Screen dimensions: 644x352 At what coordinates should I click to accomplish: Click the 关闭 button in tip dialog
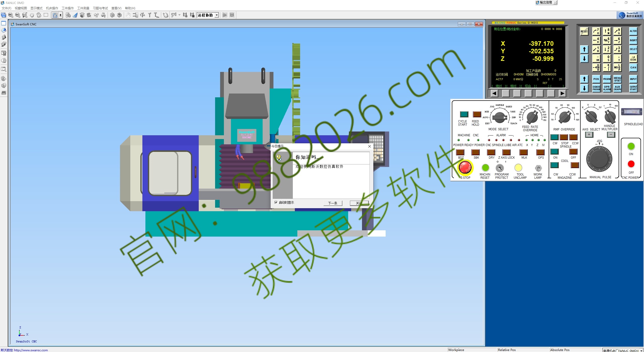pyautogui.click(x=359, y=203)
